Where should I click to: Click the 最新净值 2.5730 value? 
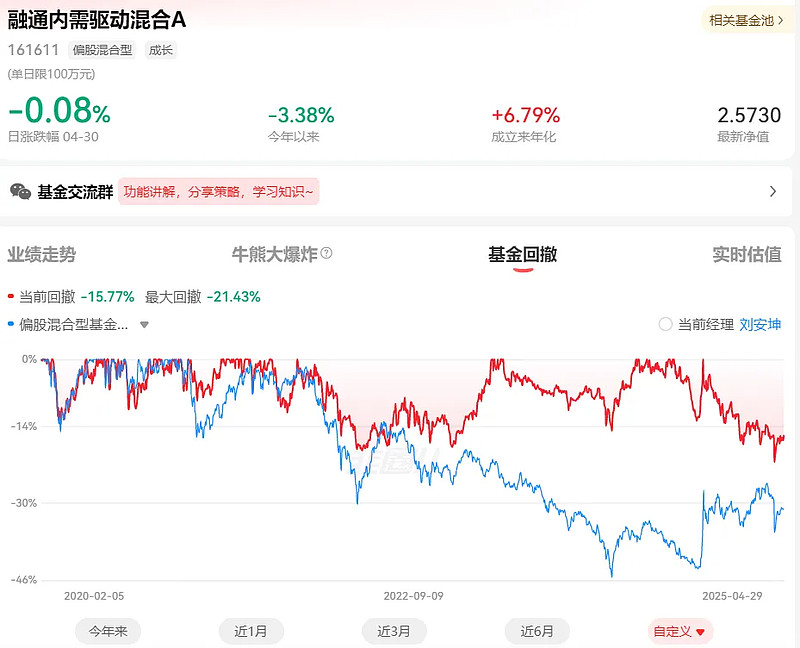(749, 115)
